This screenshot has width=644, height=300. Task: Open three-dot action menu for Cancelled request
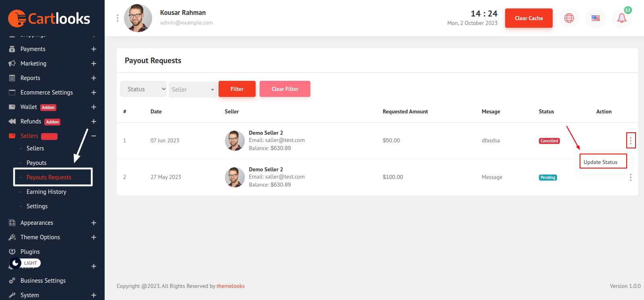tap(630, 140)
